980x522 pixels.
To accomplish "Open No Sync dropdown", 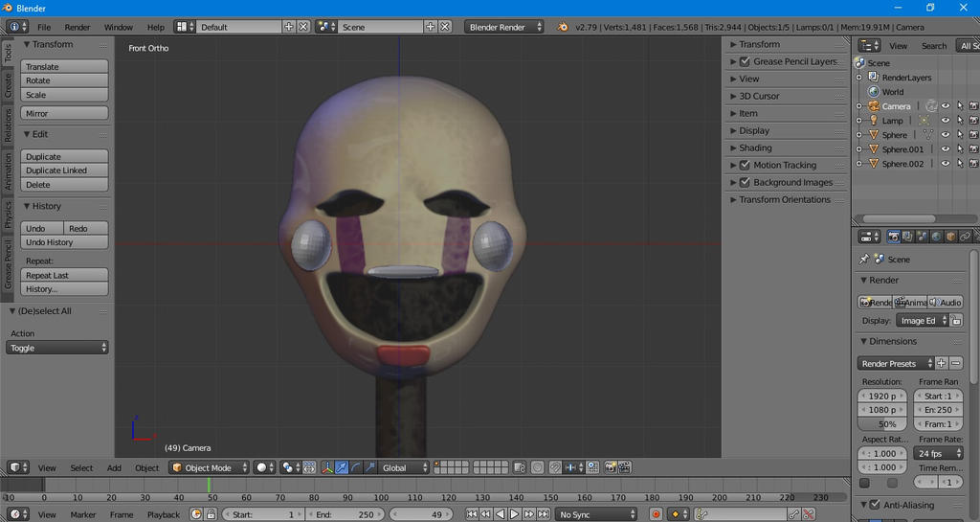I will click(x=596, y=514).
